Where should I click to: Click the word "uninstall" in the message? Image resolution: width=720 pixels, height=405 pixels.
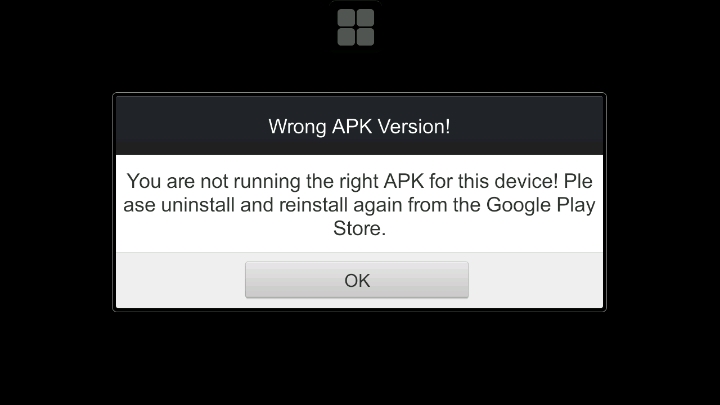[198, 205]
